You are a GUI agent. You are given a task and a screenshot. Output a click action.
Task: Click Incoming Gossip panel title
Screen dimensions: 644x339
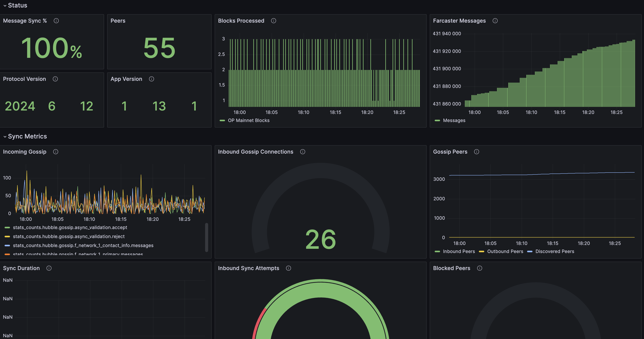coord(24,152)
